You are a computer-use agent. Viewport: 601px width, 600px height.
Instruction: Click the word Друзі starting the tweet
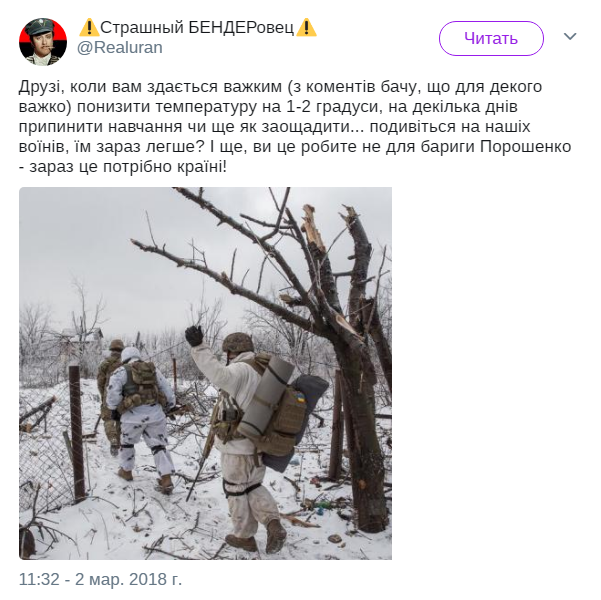pos(39,87)
